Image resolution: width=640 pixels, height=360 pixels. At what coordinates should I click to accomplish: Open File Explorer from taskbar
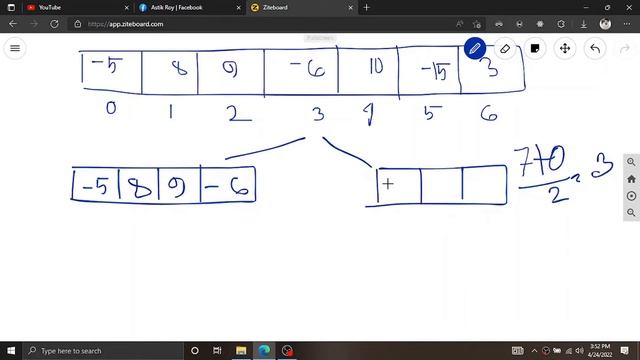tap(241, 351)
